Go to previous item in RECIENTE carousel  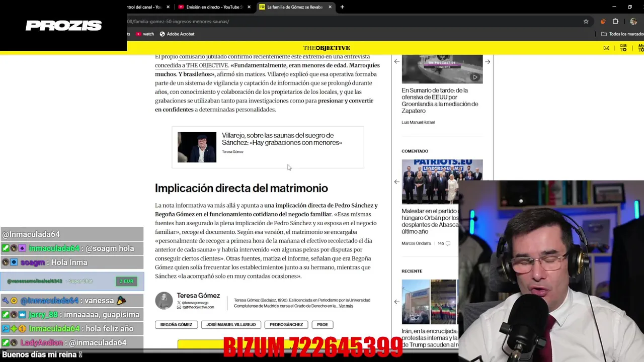397,302
